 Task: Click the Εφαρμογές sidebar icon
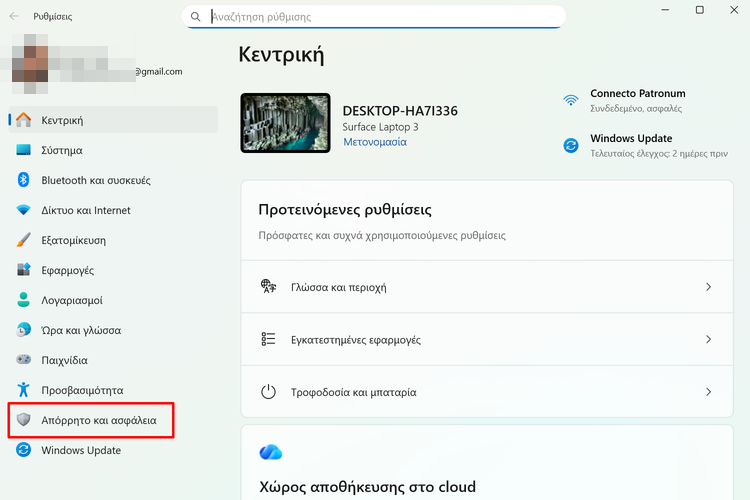[25, 270]
